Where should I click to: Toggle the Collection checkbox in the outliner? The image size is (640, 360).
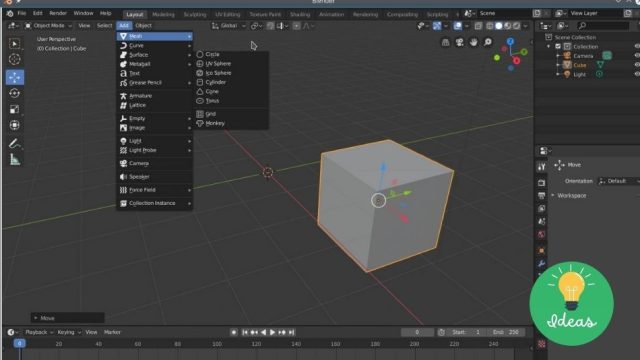click(x=558, y=47)
